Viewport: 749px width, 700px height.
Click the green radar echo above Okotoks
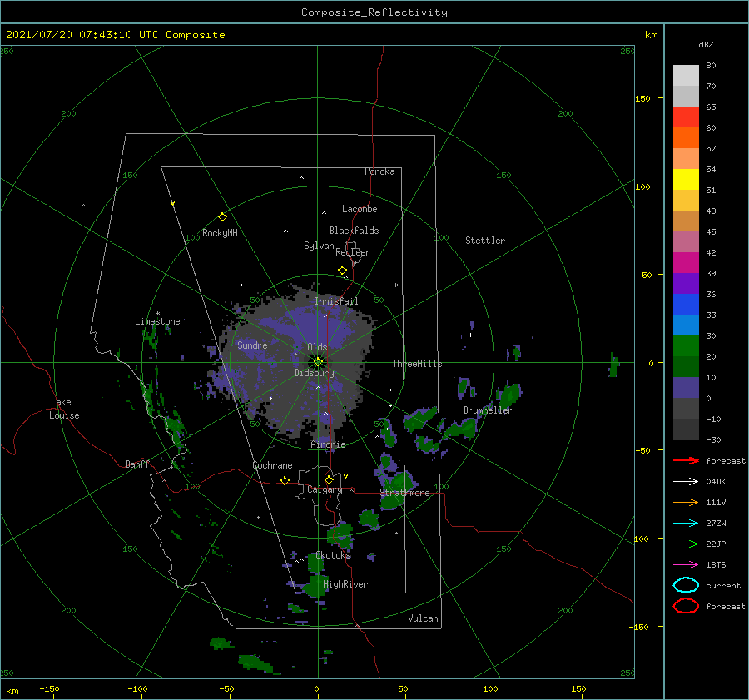click(x=341, y=534)
